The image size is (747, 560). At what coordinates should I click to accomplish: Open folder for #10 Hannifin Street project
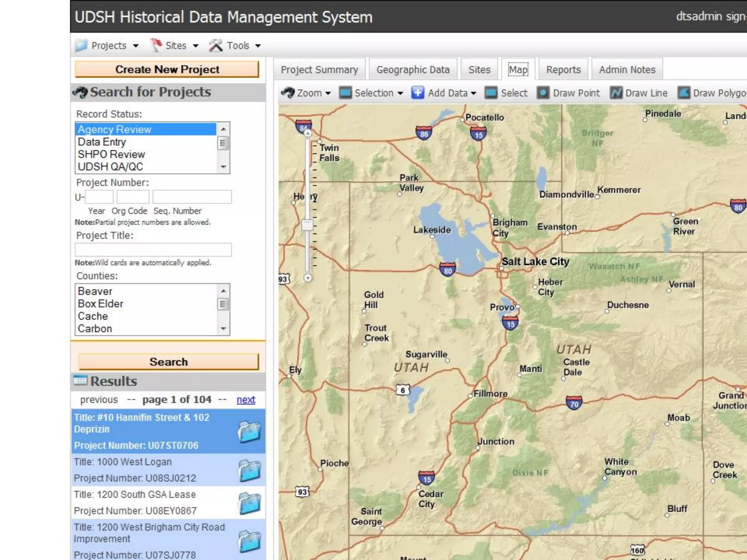(x=249, y=431)
